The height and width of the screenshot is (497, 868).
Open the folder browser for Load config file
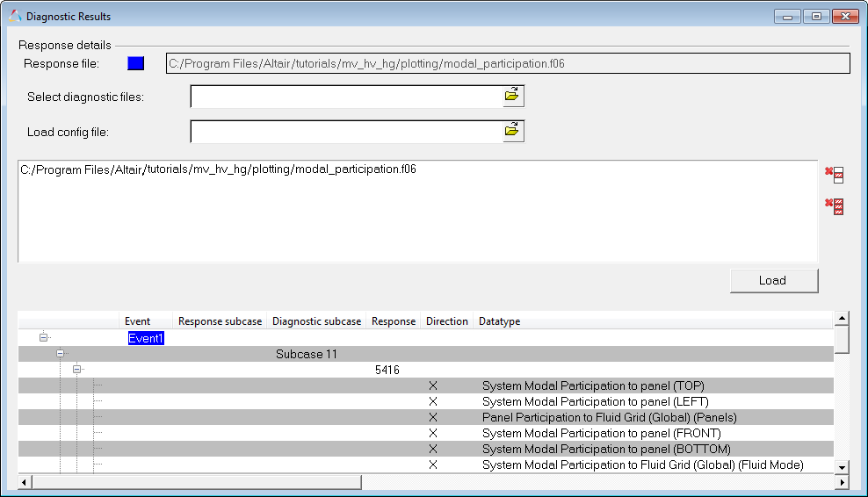coord(512,131)
